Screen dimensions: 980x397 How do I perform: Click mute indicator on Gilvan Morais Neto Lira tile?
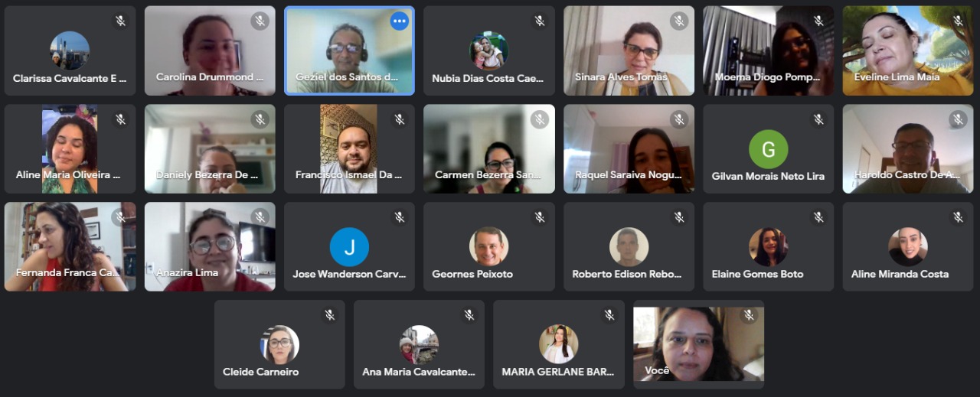pos(818,119)
